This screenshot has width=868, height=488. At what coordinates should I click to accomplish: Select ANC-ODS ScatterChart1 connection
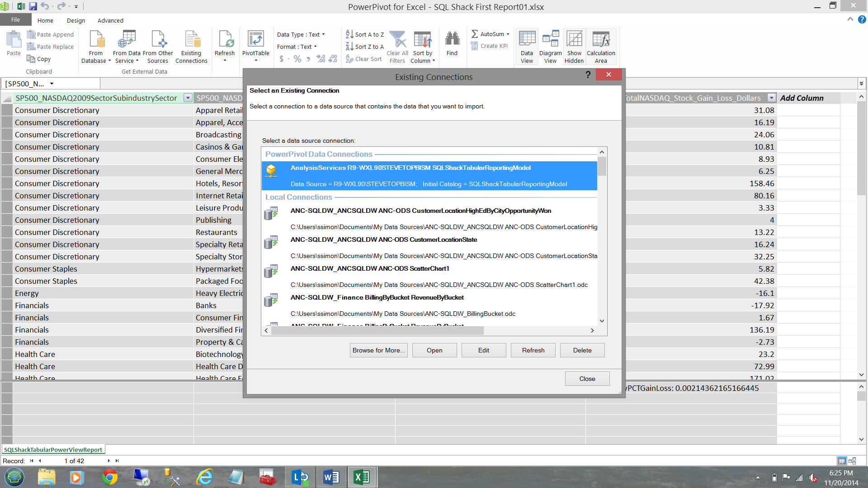[369, 268]
